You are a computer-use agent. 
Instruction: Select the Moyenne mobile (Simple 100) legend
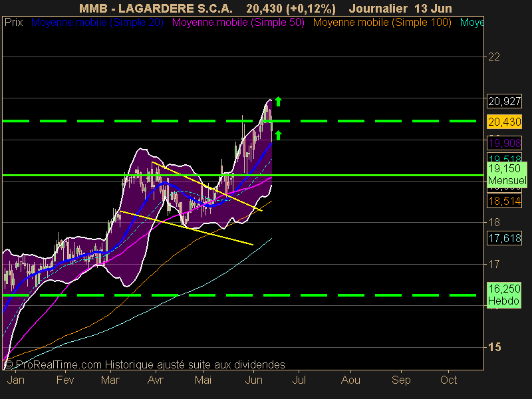click(382, 23)
